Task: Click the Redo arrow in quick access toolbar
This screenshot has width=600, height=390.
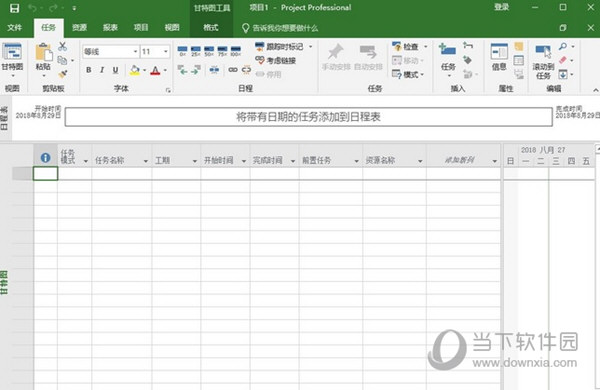Action: [x=53, y=8]
